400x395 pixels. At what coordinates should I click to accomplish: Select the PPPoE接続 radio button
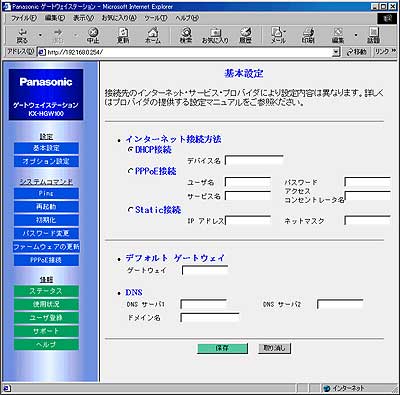tap(131, 171)
